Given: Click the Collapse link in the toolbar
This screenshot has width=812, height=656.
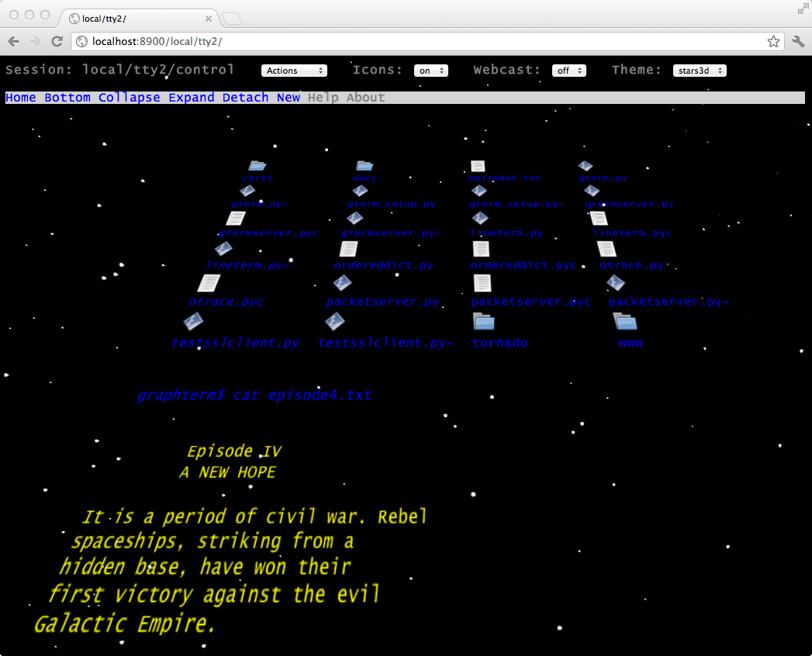Looking at the screenshot, I should coord(129,97).
